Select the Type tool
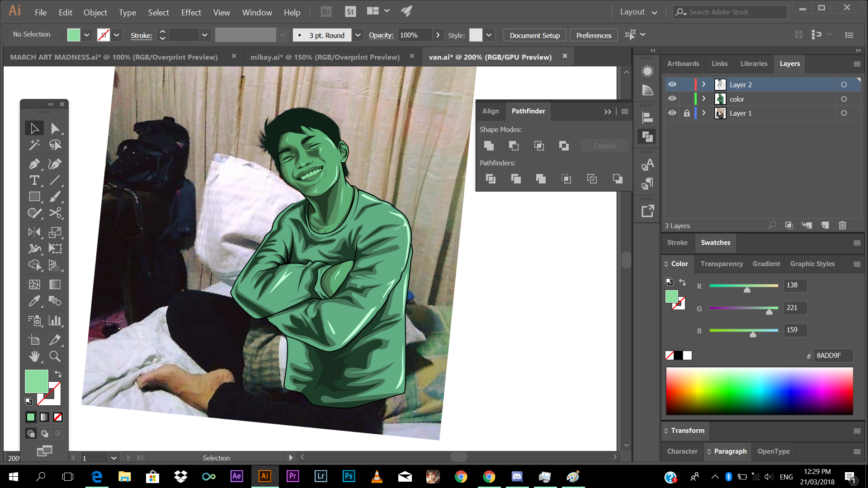Image resolution: width=868 pixels, height=488 pixels. 34,180
